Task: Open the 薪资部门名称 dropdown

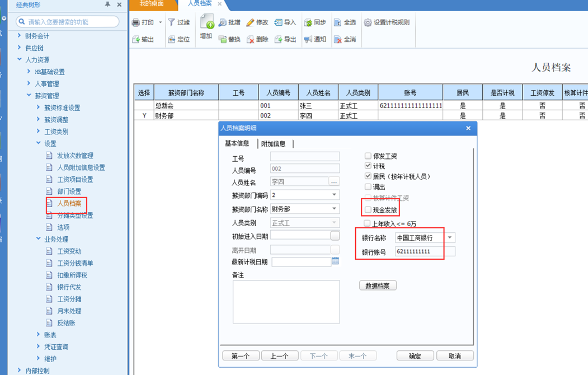Action: coord(334,209)
